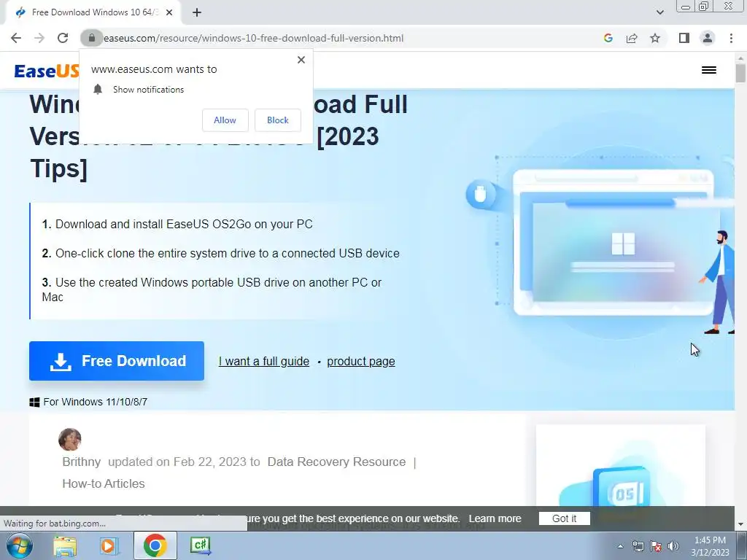Open Windows Explorer from taskbar

[x=65, y=545]
